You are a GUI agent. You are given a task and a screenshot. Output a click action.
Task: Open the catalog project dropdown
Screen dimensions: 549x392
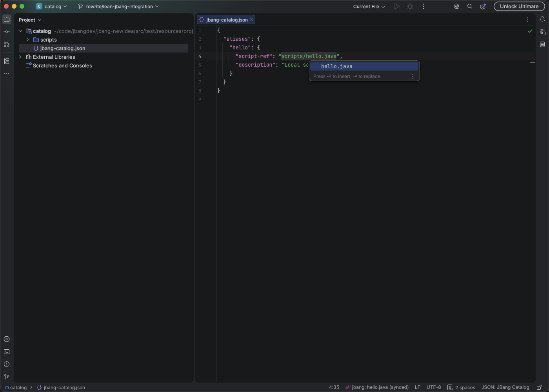[52, 6]
